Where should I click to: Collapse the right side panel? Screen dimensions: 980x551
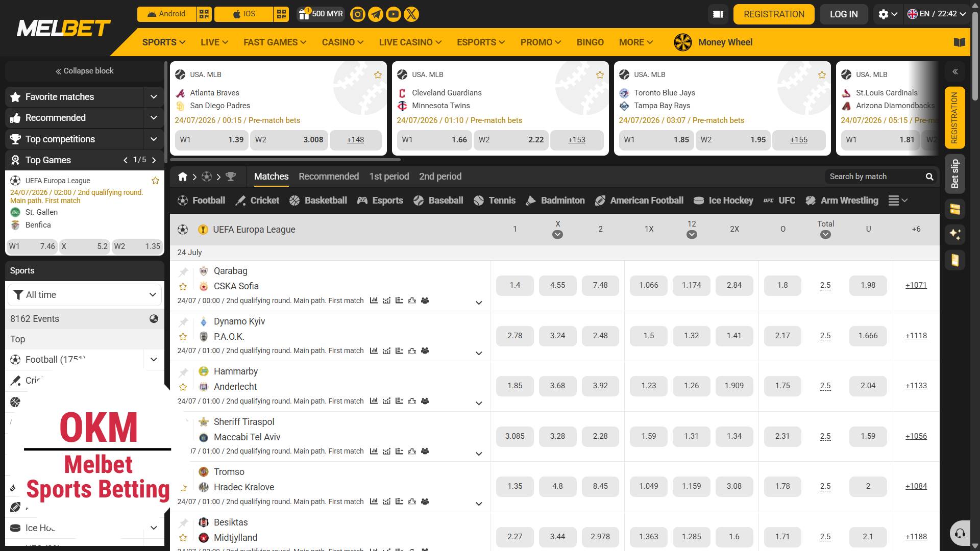pos(955,71)
